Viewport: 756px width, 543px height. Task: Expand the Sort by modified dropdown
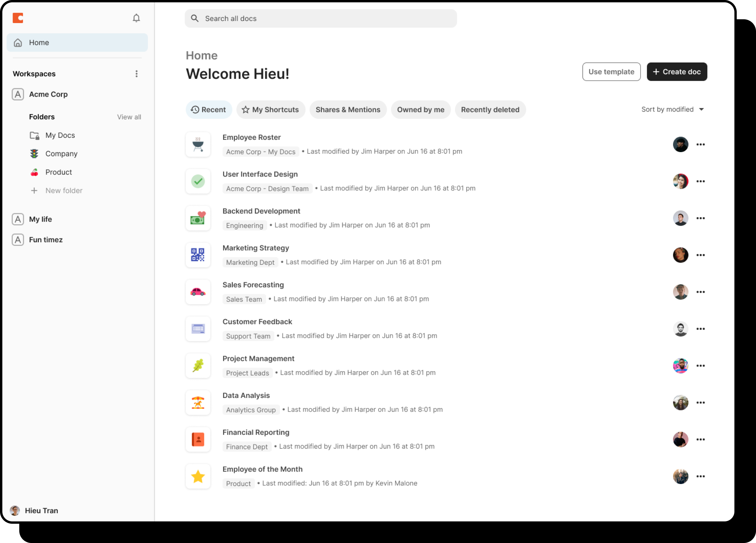tap(672, 109)
